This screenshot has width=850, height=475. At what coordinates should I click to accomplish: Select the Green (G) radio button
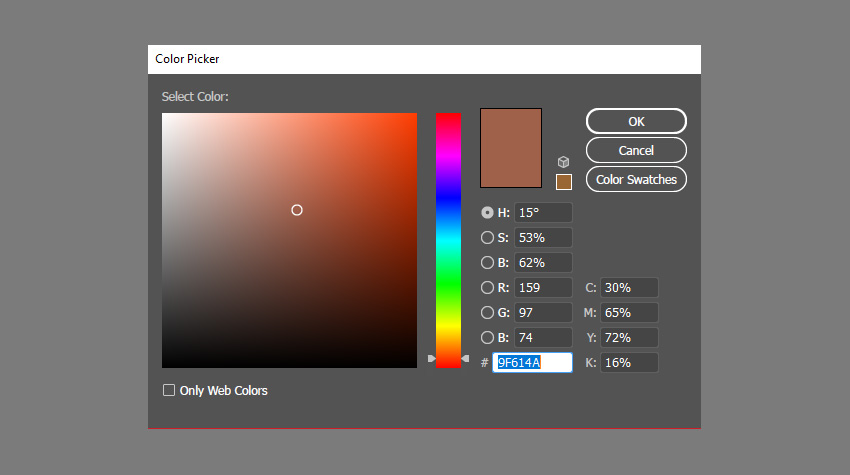click(x=487, y=313)
